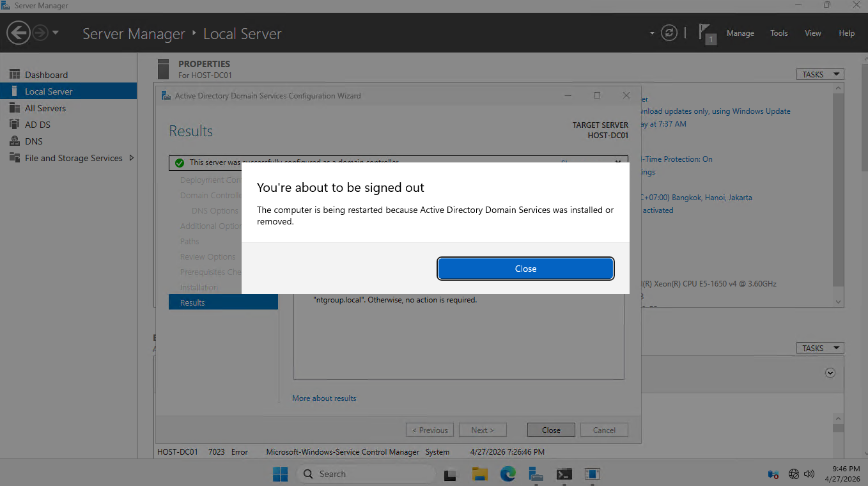The image size is (868, 486).
Task: Open the More about results link
Action: point(324,398)
